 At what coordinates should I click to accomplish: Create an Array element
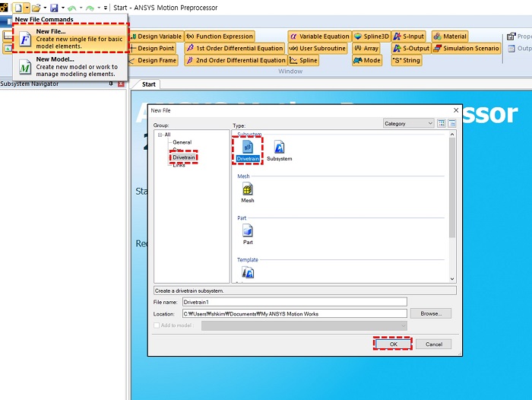366,48
